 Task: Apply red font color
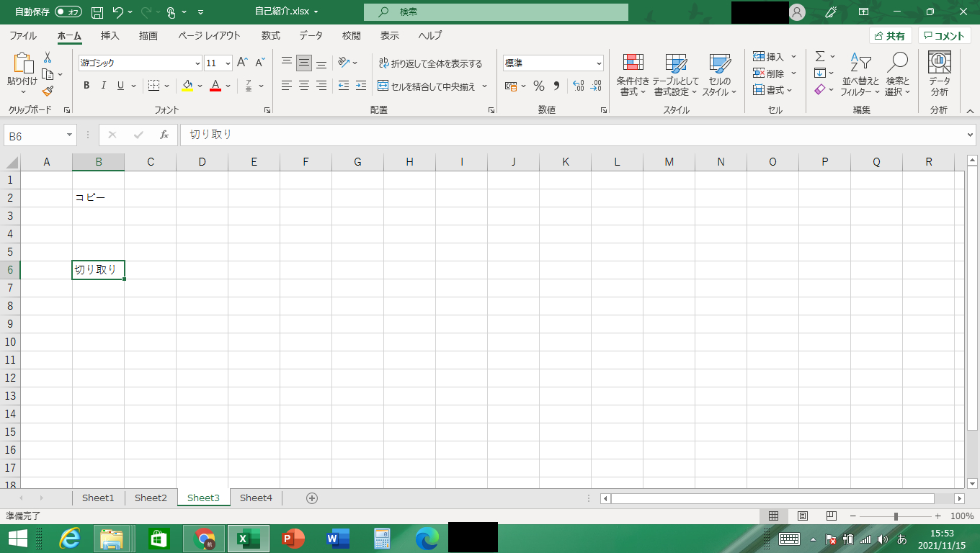(215, 86)
